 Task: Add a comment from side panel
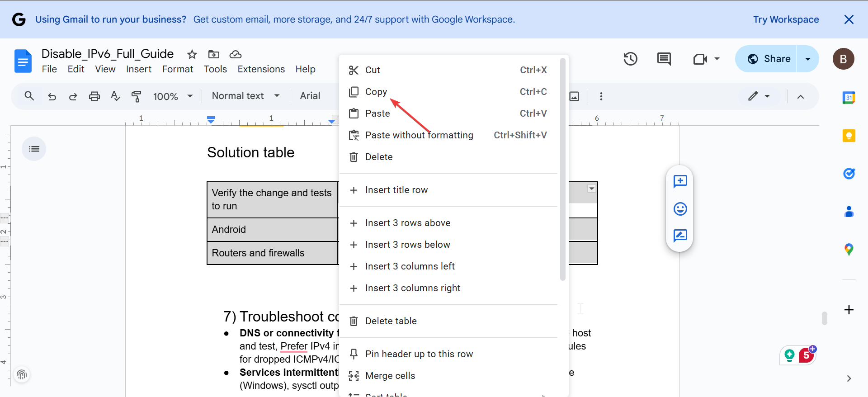click(x=680, y=181)
